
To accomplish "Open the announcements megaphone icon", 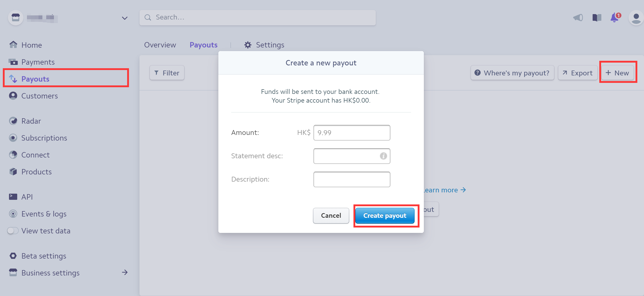I will pyautogui.click(x=578, y=17).
